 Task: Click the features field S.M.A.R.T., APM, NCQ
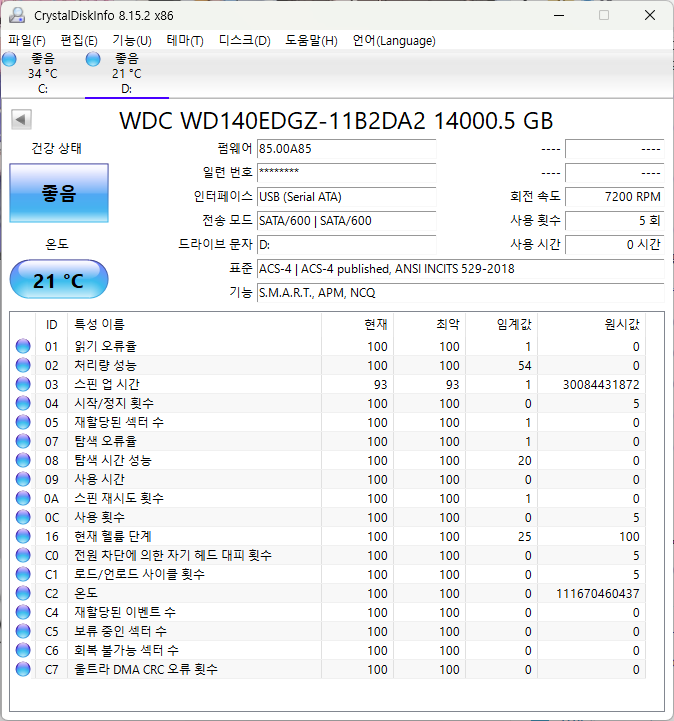[460, 292]
